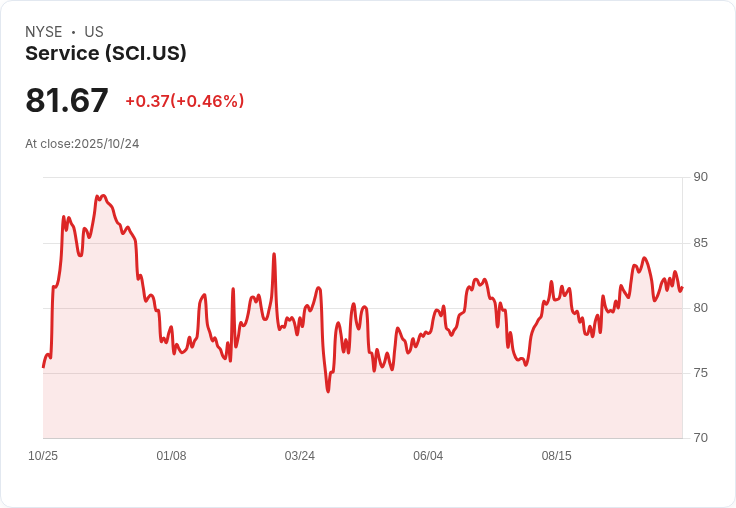Click the 80 label on the price axis
This screenshot has width=736, height=508.
(700, 308)
